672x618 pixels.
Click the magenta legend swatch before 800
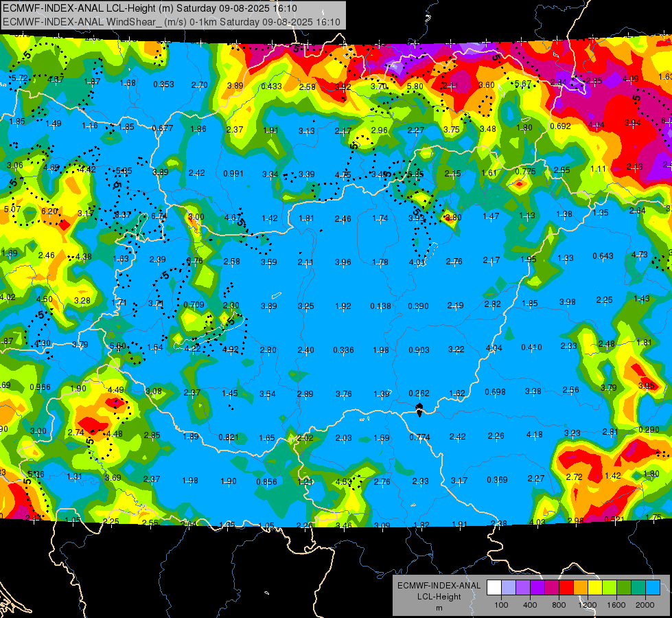tap(552, 587)
